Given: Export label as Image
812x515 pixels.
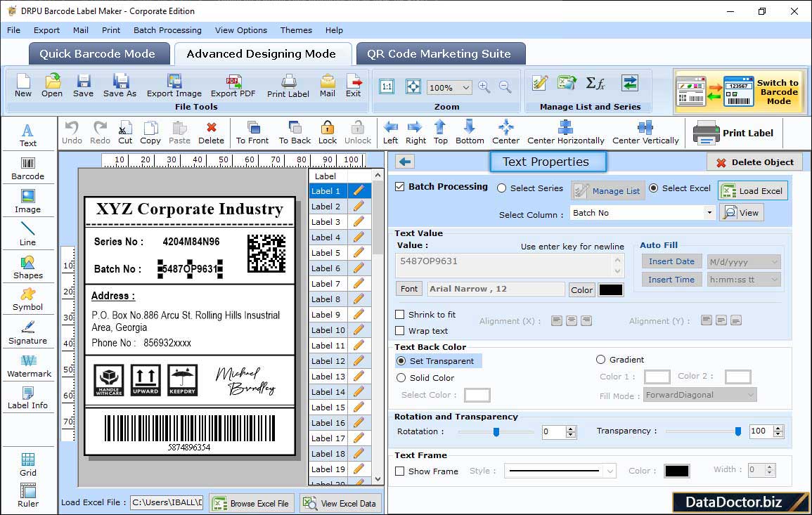Looking at the screenshot, I should click(x=174, y=86).
